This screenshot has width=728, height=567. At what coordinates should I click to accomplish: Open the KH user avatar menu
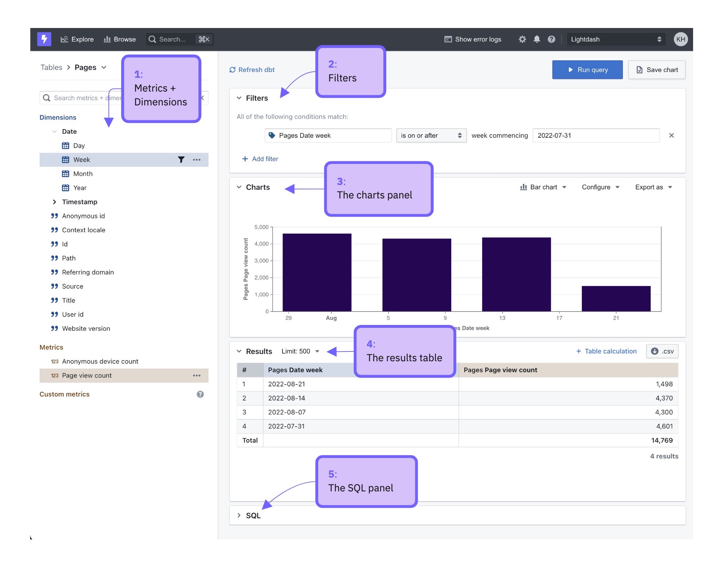tap(680, 39)
